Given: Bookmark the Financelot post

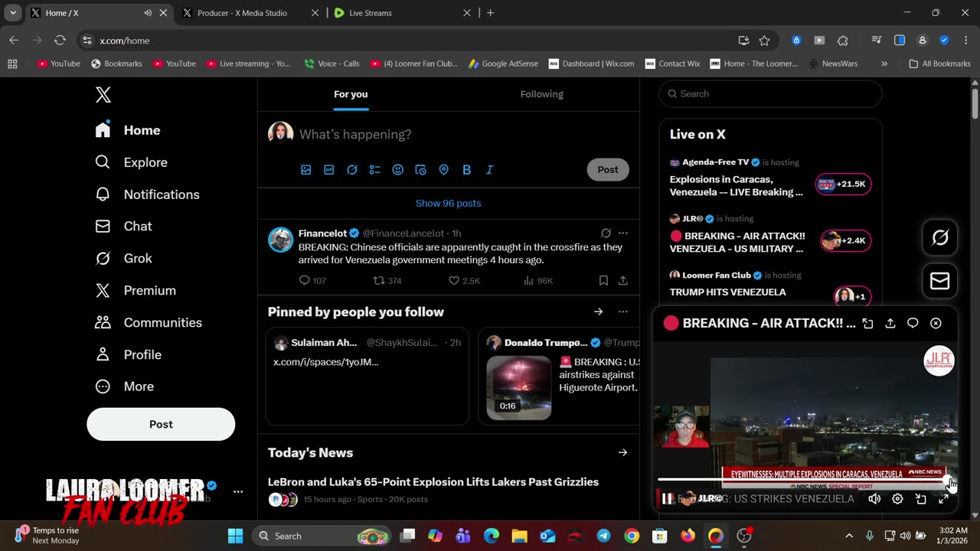Looking at the screenshot, I should coord(603,281).
